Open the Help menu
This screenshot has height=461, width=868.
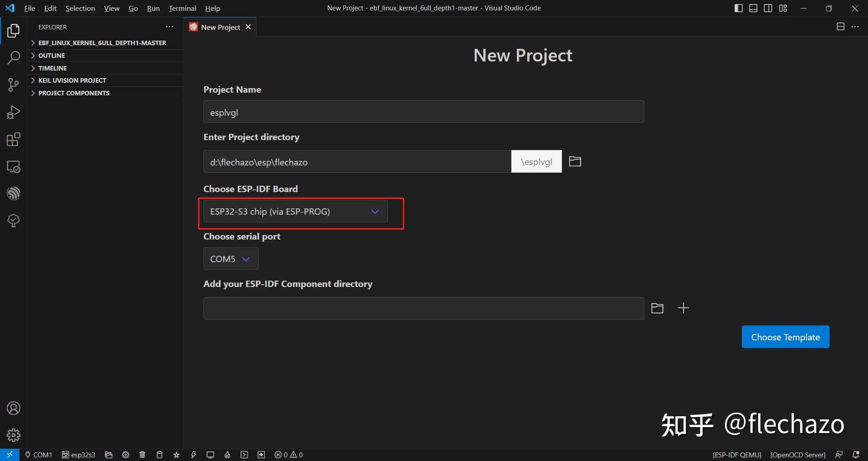(212, 8)
